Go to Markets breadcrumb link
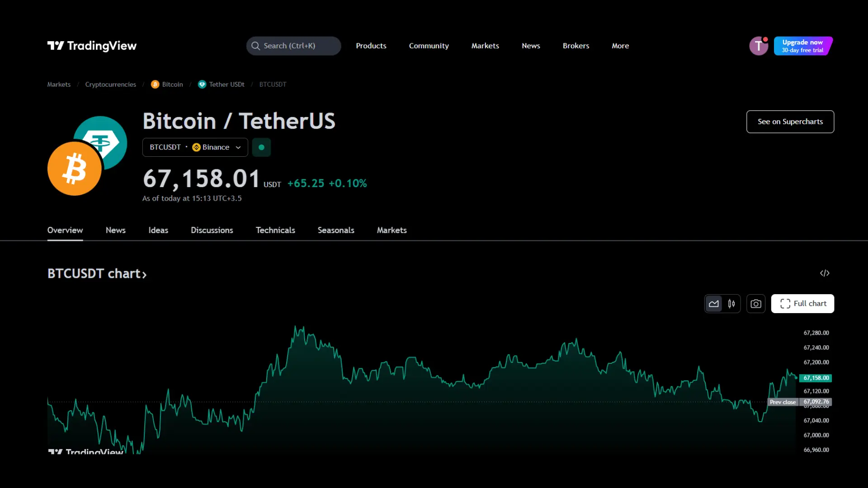The width and height of the screenshot is (868, 488). (x=59, y=84)
